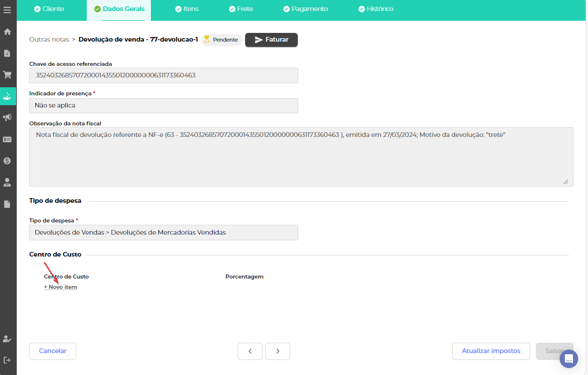Click the logout icon in sidebar
The image size is (588, 375).
pyautogui.click(x=8, y=360)
